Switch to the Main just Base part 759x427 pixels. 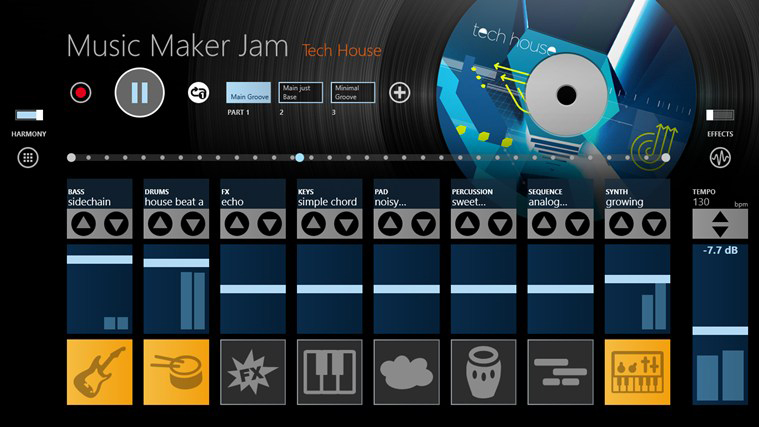pos(301,92)
